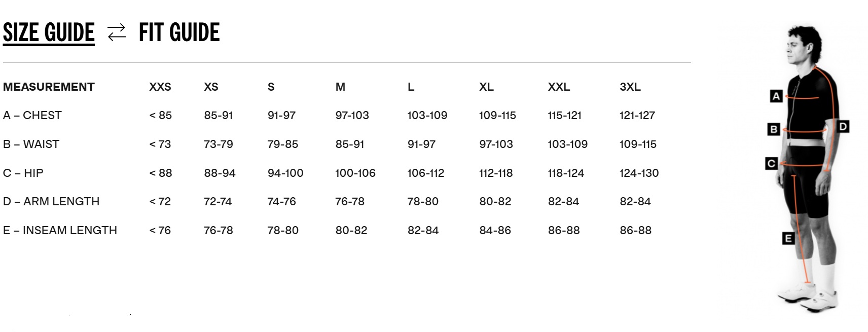Click the M size column header

[340, 87]
